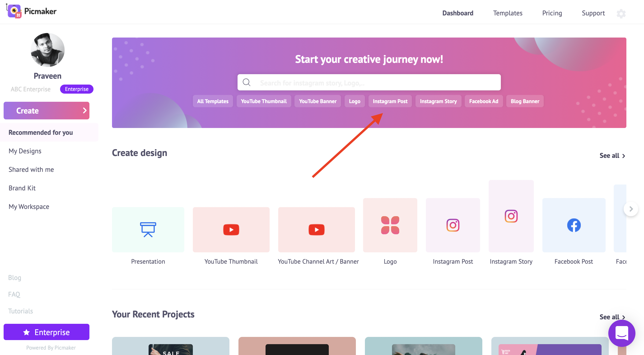This screenshot has height=355, width=644.
Task: Select the All Templates tag
Action: coord(212,101)
